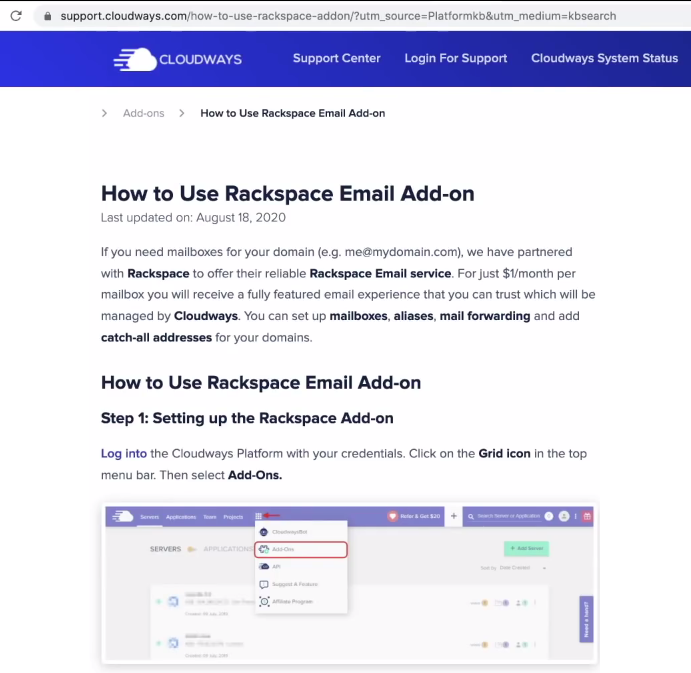Screen dimensions: 691x673
Task: Click the Cloudways logo
Action: pos(178,59)
